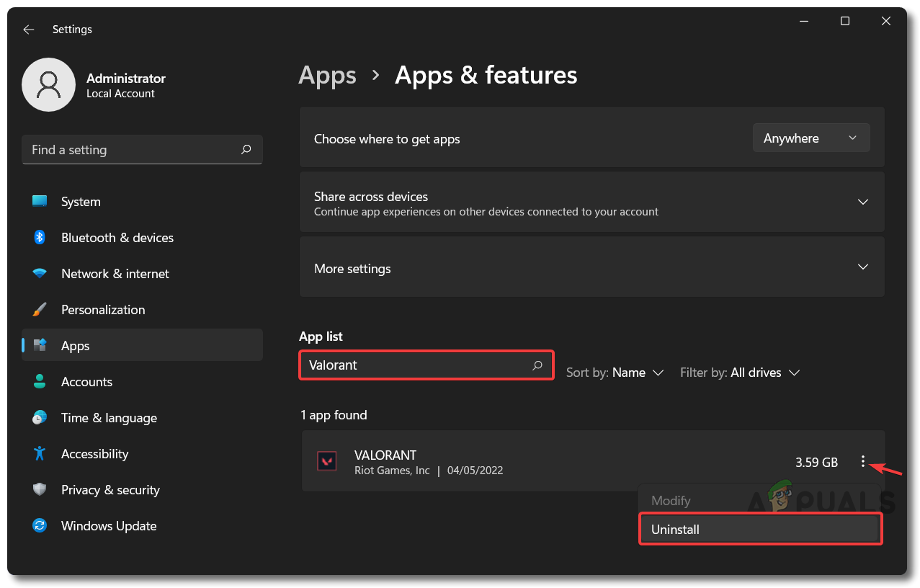Open the Sort by Name dropdown
Screen dimensions: 920x588
pos(615,373)
